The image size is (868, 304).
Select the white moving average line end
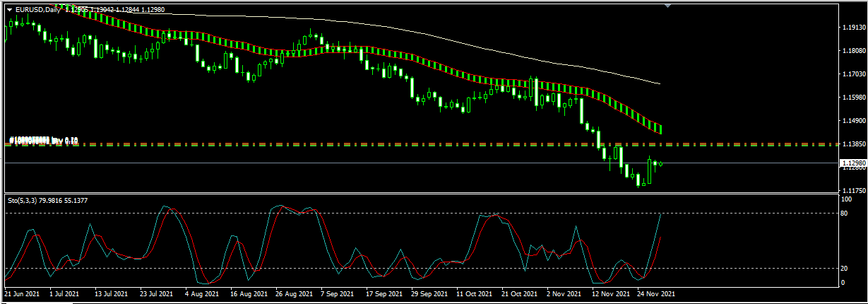pyautogui.click(x=660, y=84)
